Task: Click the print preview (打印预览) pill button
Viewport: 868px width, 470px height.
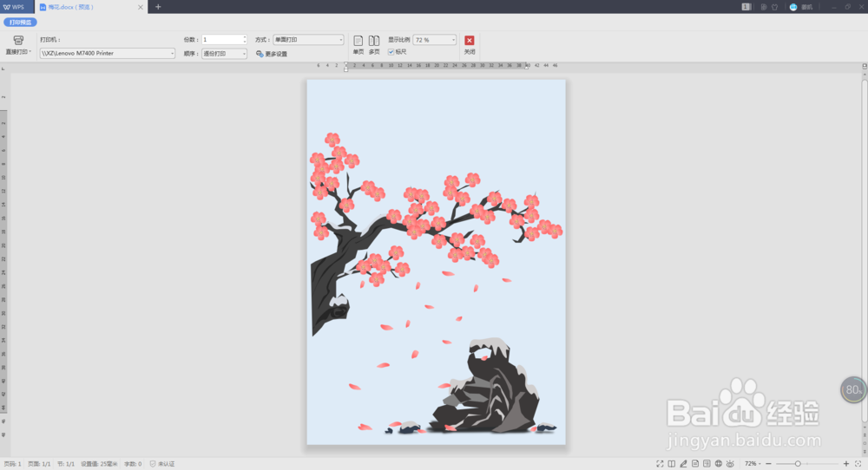Action: click(21, 23)
